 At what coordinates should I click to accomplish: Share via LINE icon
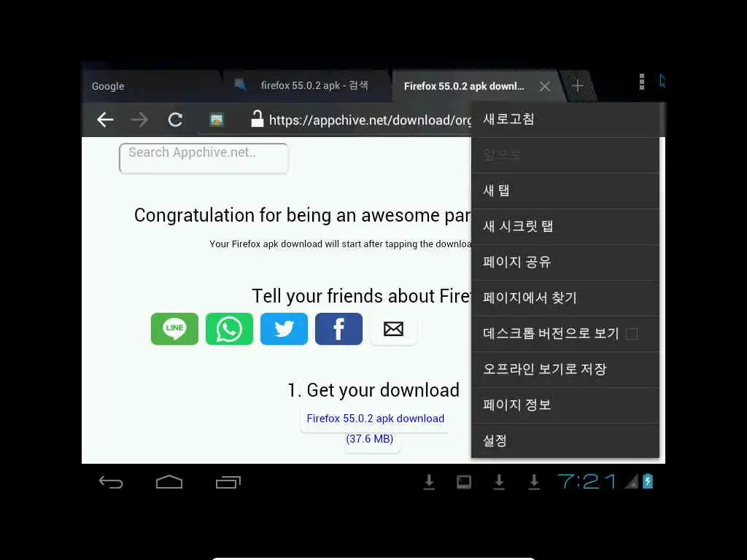pyautogui.click(x=174, y=329)
